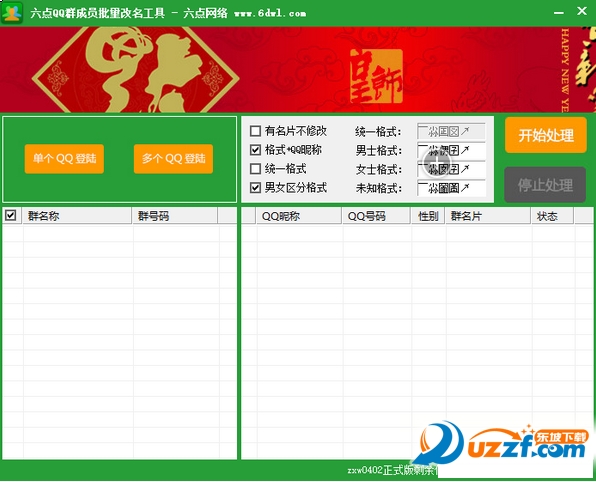Click the 状态 column header
The image size is (596, 482).
553,216
